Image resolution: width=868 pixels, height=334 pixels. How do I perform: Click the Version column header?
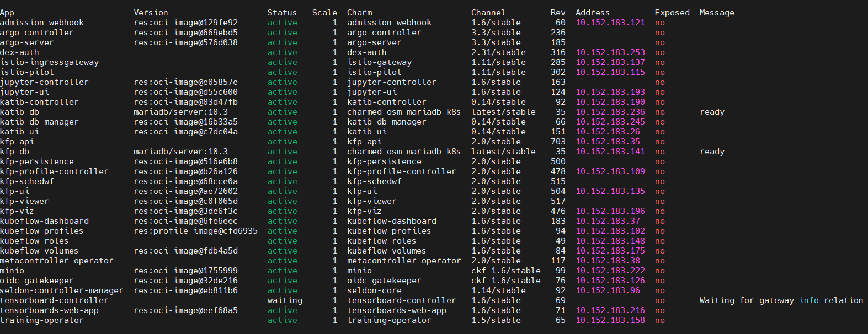151,13
